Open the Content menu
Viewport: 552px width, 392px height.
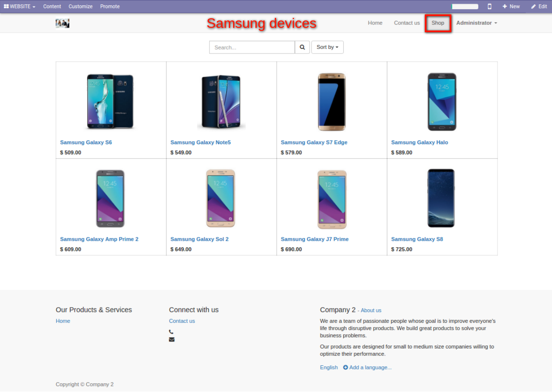point(52,7)
